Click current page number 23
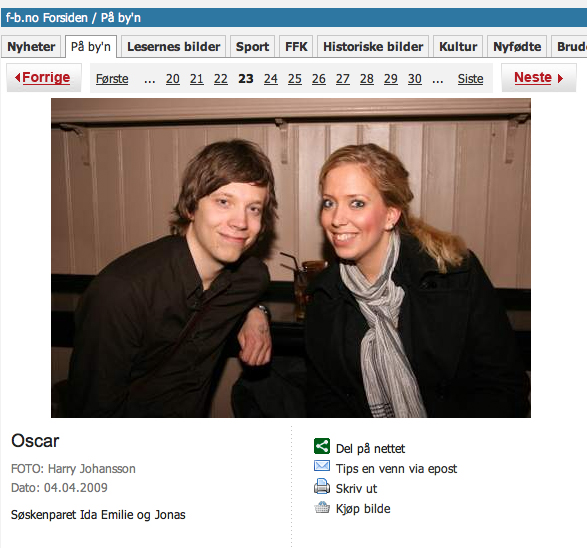Image resolution: width=587 pixels, height=548 pixels. point(246,79)
